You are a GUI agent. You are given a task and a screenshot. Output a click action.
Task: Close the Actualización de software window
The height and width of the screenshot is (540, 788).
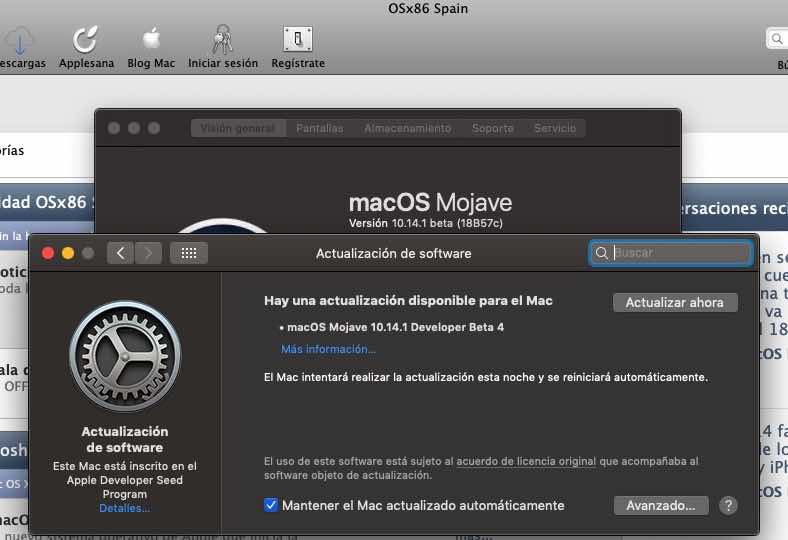48,253
